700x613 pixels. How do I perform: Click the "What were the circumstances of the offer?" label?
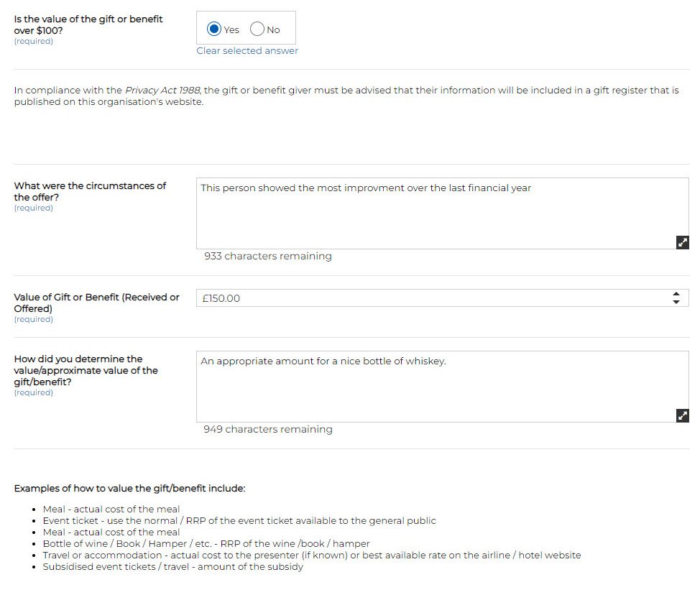[90, 191]
